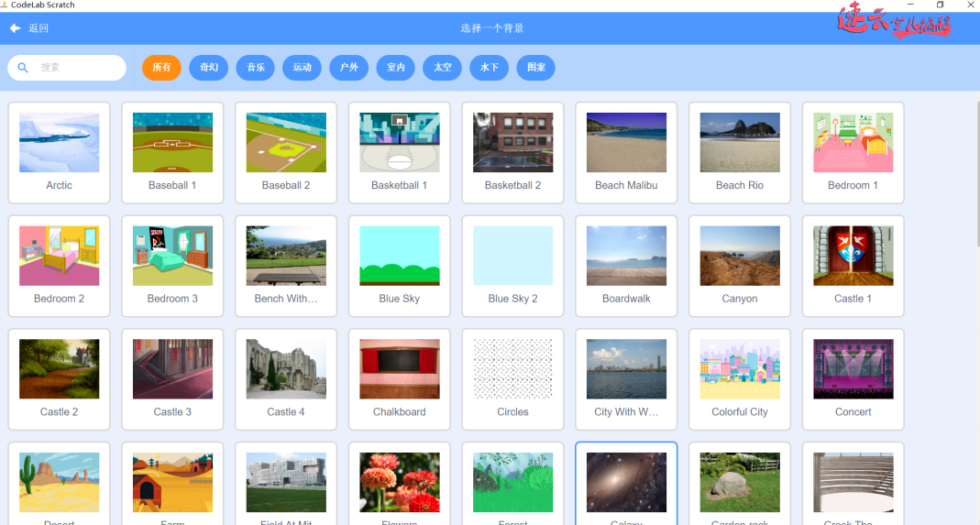Filter backdrops by 运动 category
Viewport: 980px width, 525px height.
[302, 68]
